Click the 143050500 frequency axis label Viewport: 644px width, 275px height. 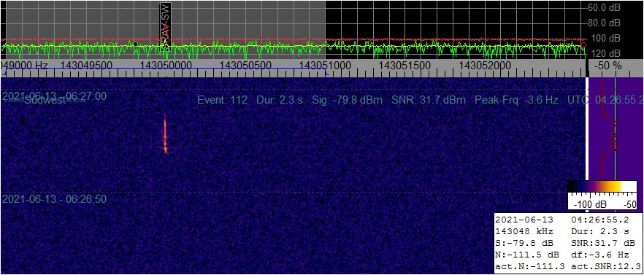click(x=245, y=65)
